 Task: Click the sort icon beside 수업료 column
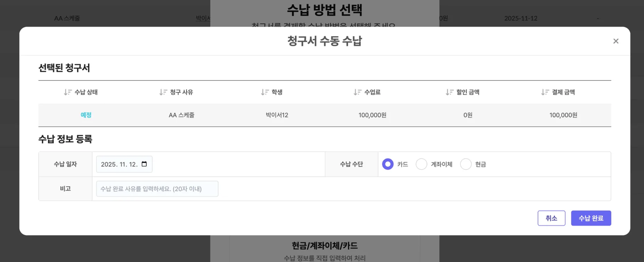[x=357, y=92]
